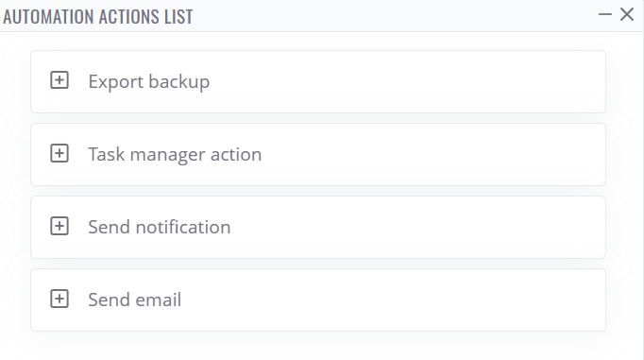Click empty area of the Task manager action card
This screenshot has height=360, width=644.
click(432, 155)
